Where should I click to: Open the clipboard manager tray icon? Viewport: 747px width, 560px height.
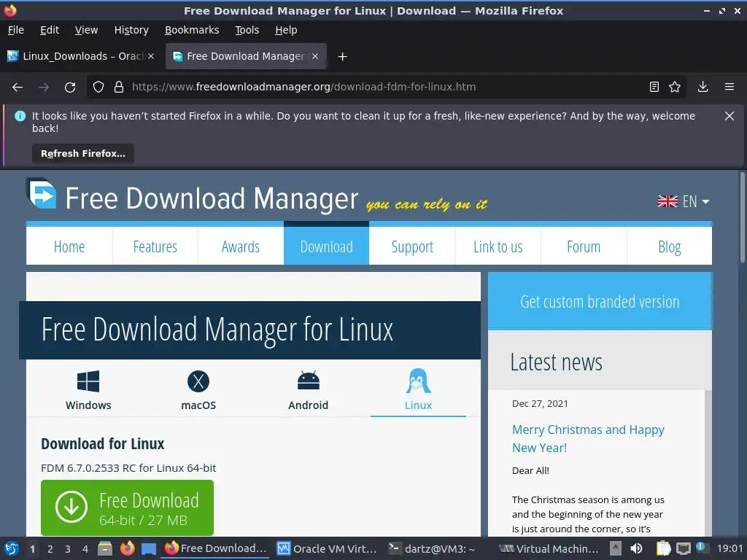pos(663,549)
